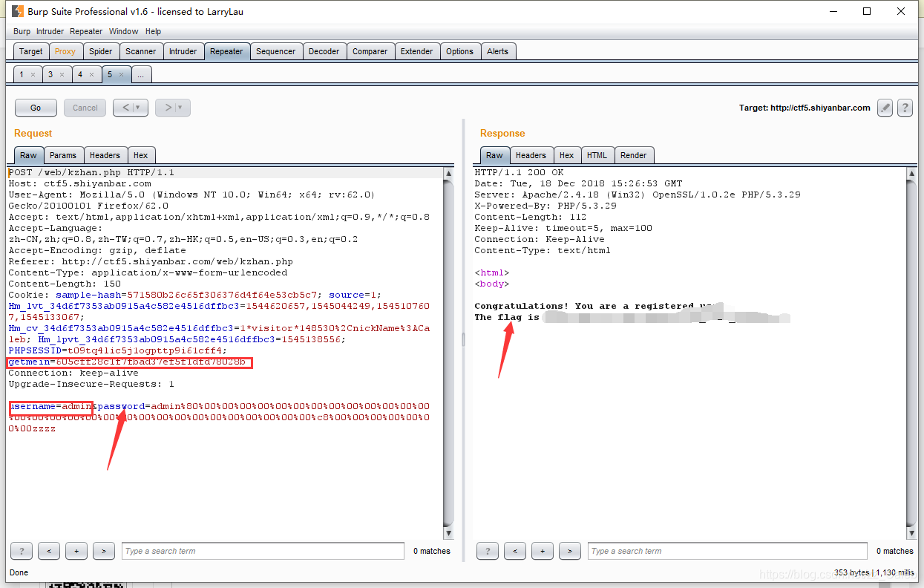Select the response Hex tab
Image resolution: width=924 pixels, height=588 pixels.
[x=567, y=155]
